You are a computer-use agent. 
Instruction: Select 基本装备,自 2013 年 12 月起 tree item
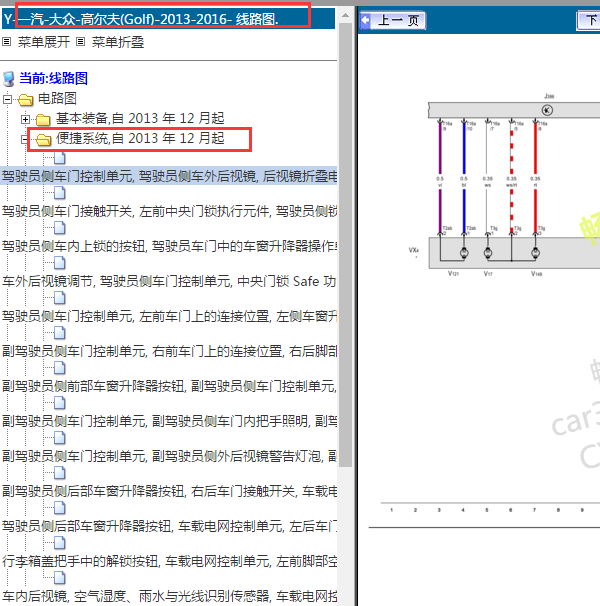pos(140,118)
